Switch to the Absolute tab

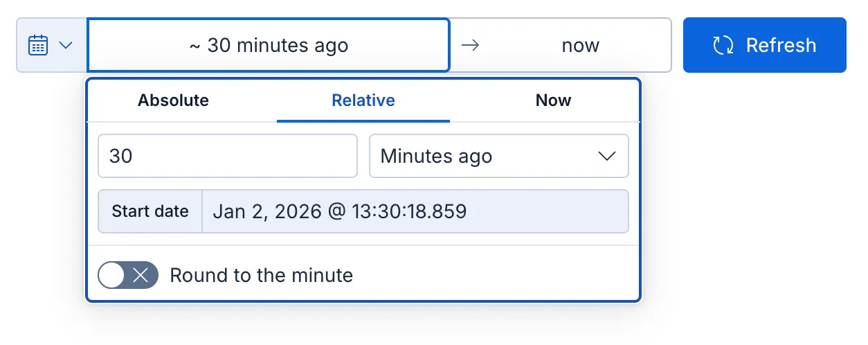tap(173, 100)
